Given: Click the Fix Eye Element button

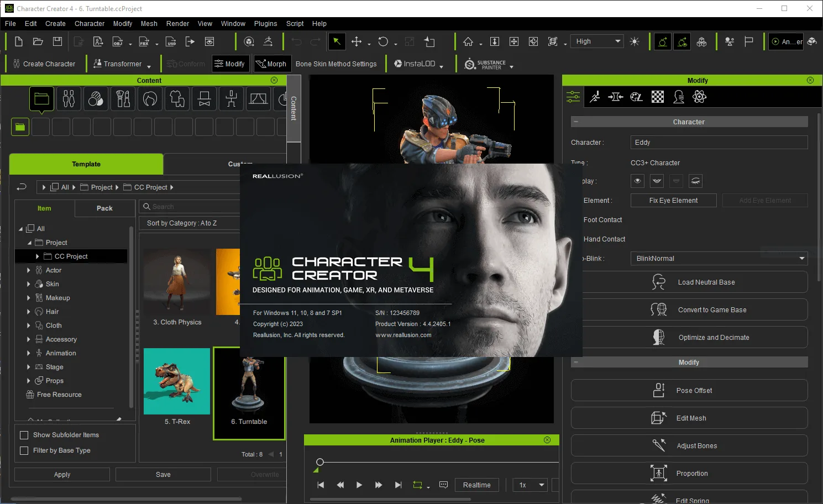Looking at the screenshot, I should 674,201.
